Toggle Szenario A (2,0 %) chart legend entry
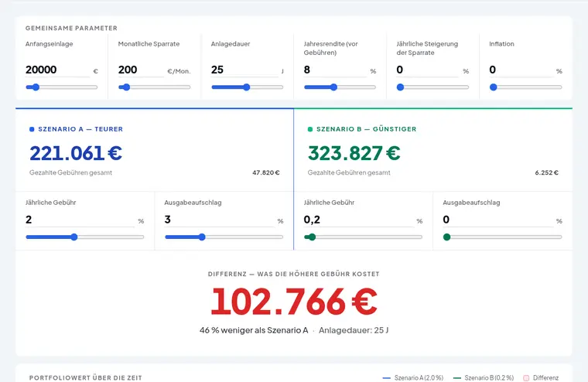This screenshot has width=588, height=382. click(x=413, y=378)
